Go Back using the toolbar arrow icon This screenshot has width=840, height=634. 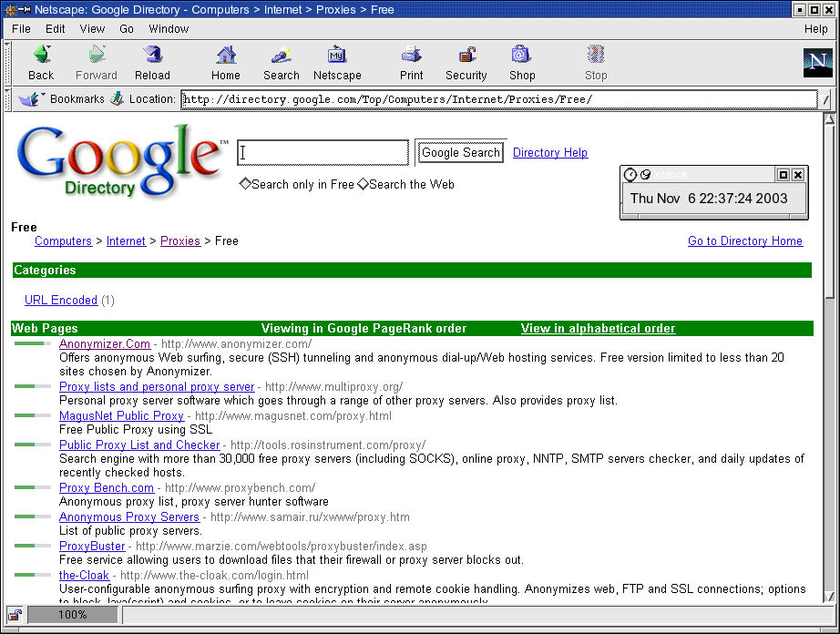click(41, 56)
